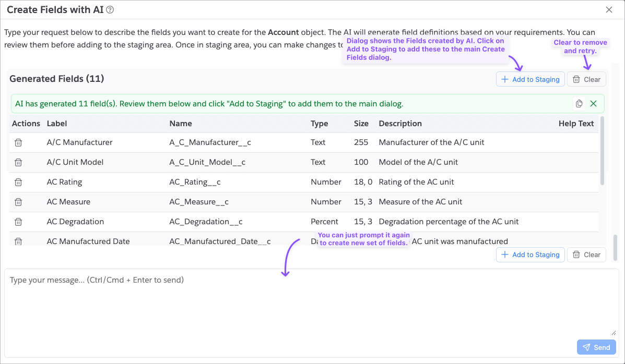Delete the A/C Unit Model row
Image resolution: width=625 pixels, height=364 pixels.
(18, 162)
